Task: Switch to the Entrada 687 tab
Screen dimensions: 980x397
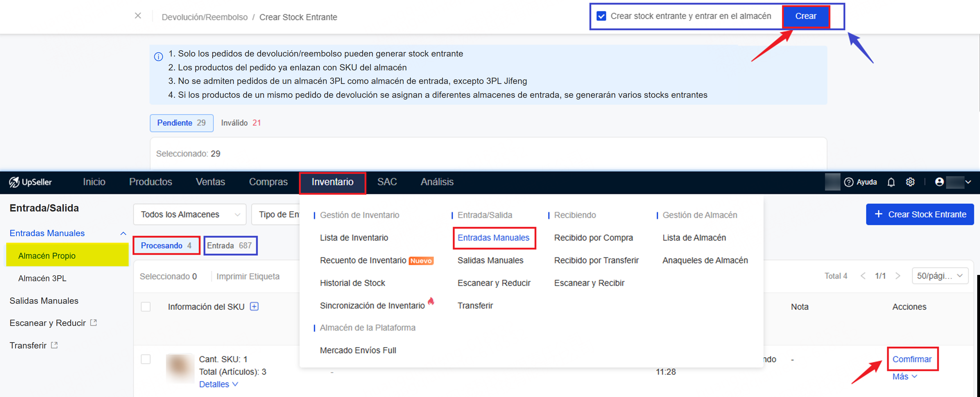Action: tap(230, 245)
